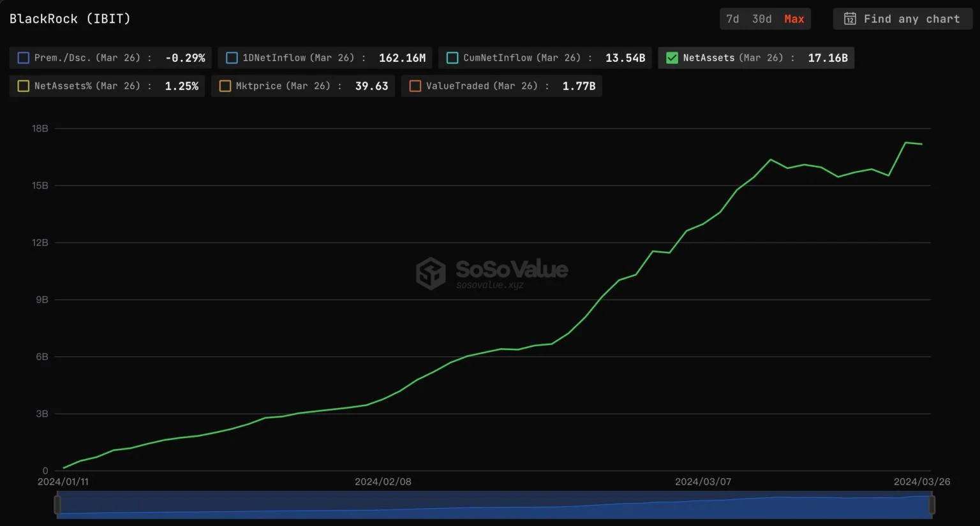The image size is (980, 526).
Task: Click the 1.25% NetAssets% value
Action: tap(182, 86)
